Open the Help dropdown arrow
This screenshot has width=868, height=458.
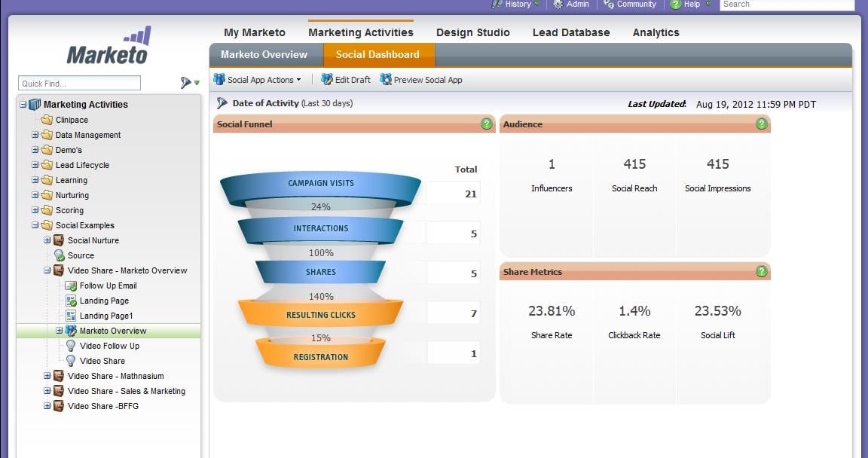click(x=708, y=4)
